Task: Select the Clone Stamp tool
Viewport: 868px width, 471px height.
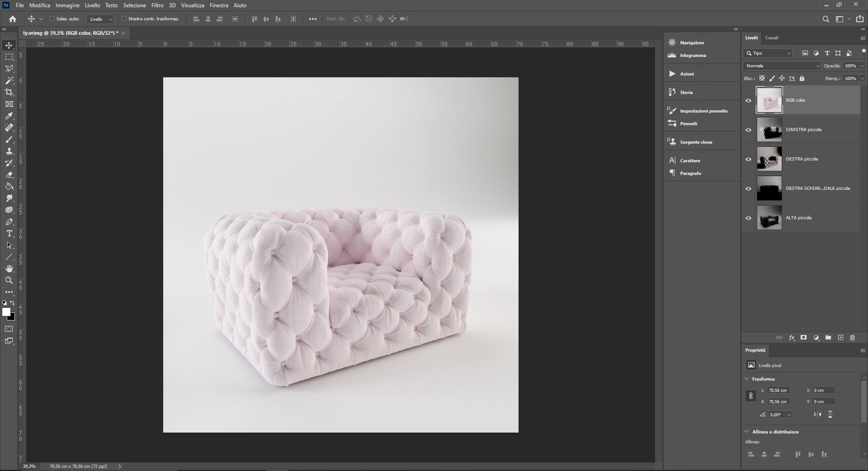Action: pos(9,151)
